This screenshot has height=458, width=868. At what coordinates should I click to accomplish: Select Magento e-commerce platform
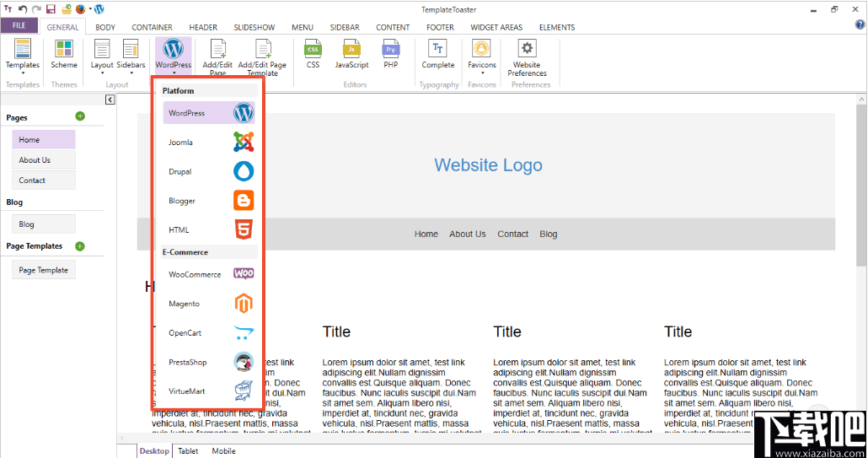(x=209, y=304)
